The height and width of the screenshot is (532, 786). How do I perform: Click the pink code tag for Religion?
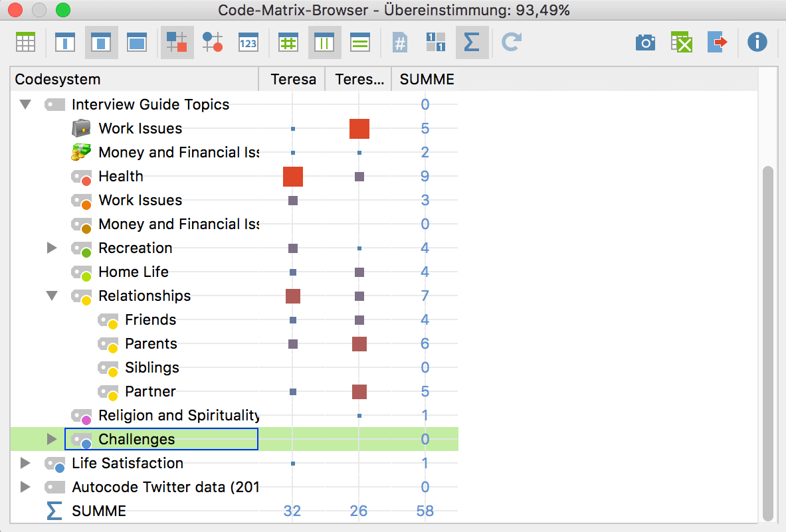(x=81, y=416)
